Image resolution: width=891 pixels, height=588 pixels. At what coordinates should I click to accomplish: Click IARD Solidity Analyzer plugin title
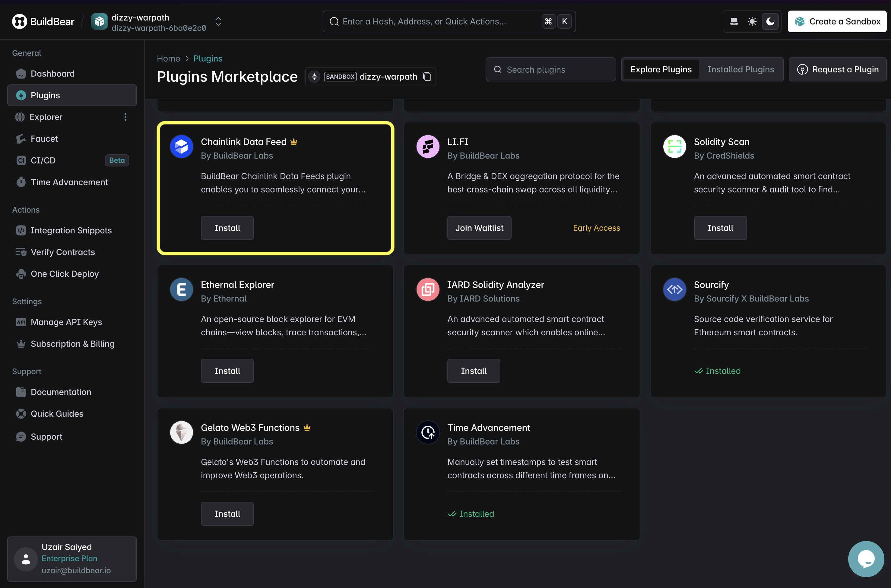click(495, 285)
